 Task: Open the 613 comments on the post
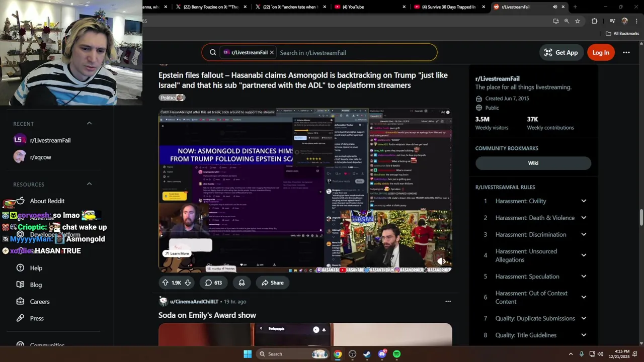coord(213,283)
